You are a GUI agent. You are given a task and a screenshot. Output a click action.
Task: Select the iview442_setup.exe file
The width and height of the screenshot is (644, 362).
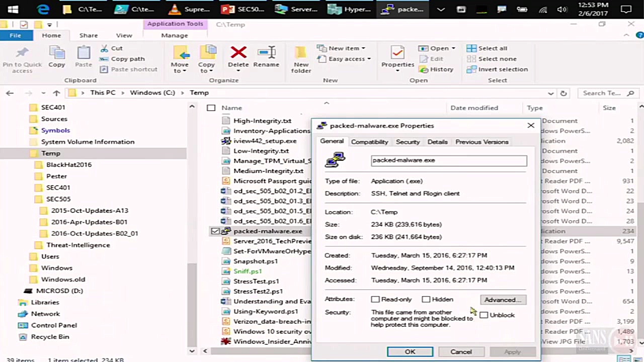pyautogui.click(x=265, y=141)
